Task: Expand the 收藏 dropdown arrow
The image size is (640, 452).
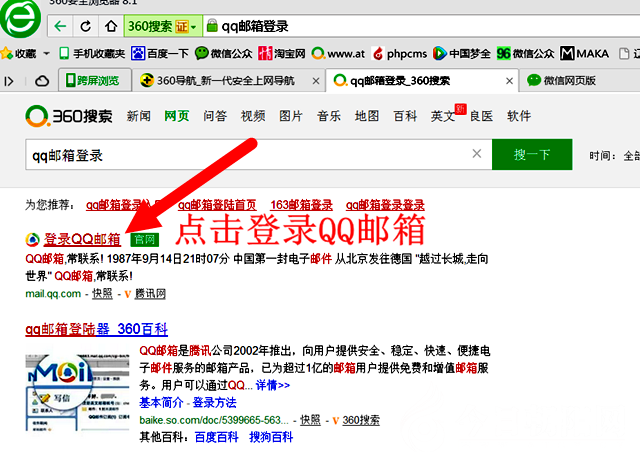Action: pyautogui.click(x=46, y=53)
